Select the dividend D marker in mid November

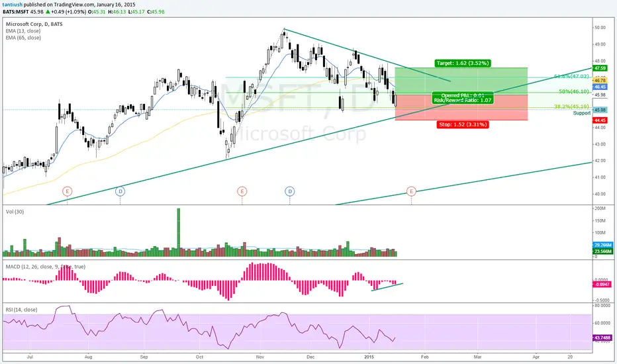click(x=289, y=191)
